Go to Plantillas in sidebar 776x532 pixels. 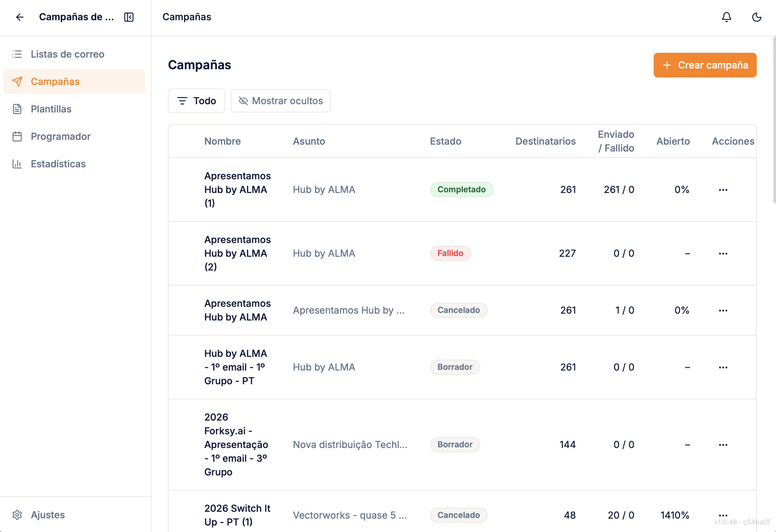pyautogui.click(x=51, y=109)
